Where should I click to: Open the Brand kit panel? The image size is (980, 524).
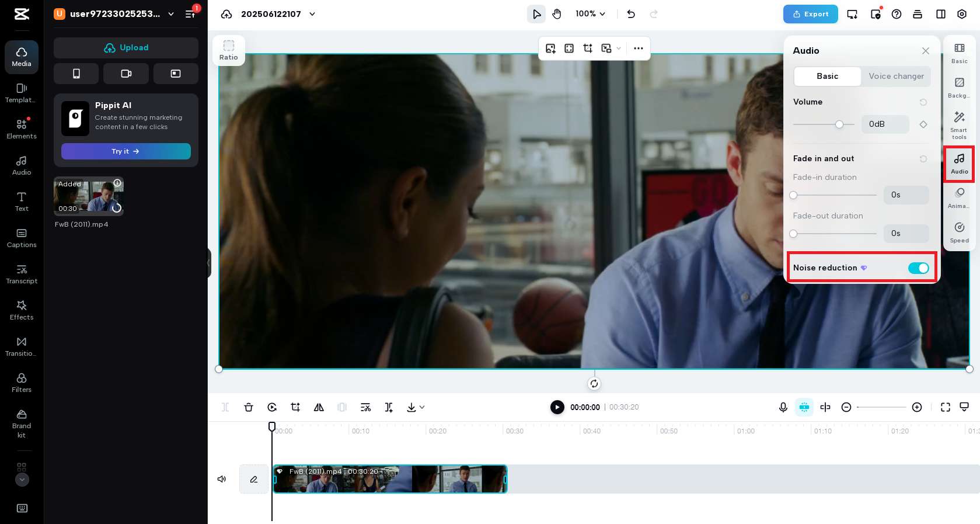click(x=22, y=424)
